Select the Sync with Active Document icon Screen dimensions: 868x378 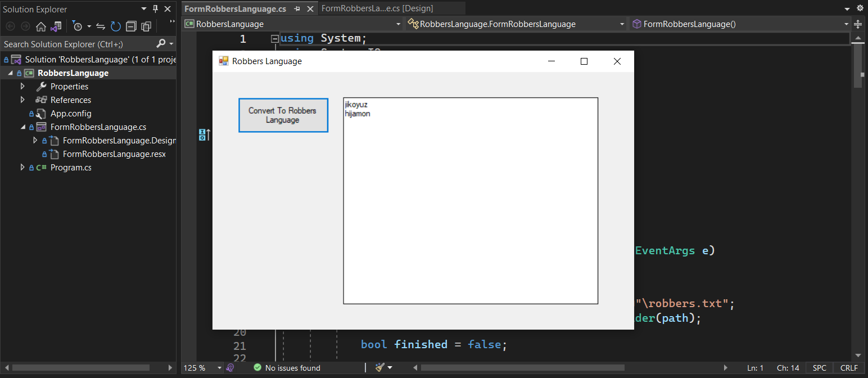pyautogui.click(x=101, y=26)
